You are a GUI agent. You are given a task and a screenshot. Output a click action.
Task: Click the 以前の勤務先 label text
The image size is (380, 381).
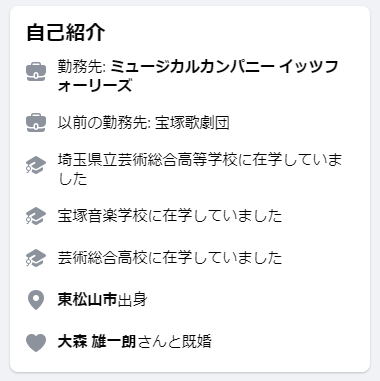pos(104,122)
